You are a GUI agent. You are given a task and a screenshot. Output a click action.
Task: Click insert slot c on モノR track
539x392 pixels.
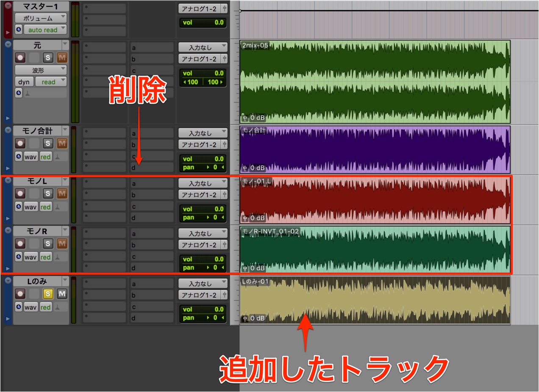151,257
